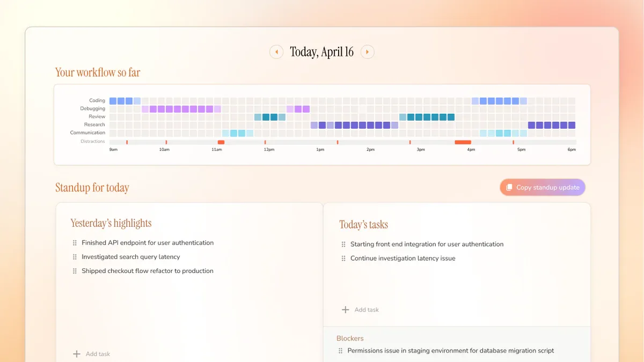Viewport: 644px width, 362px height.
Task: Click wide distraction marker near 11am
Action: pos(221,142)
